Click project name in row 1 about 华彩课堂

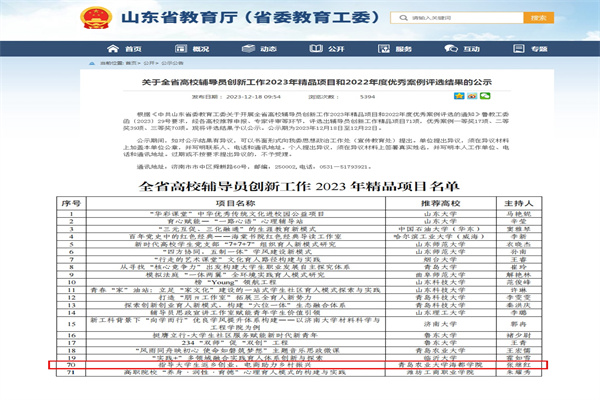click(x=236, y=214)
